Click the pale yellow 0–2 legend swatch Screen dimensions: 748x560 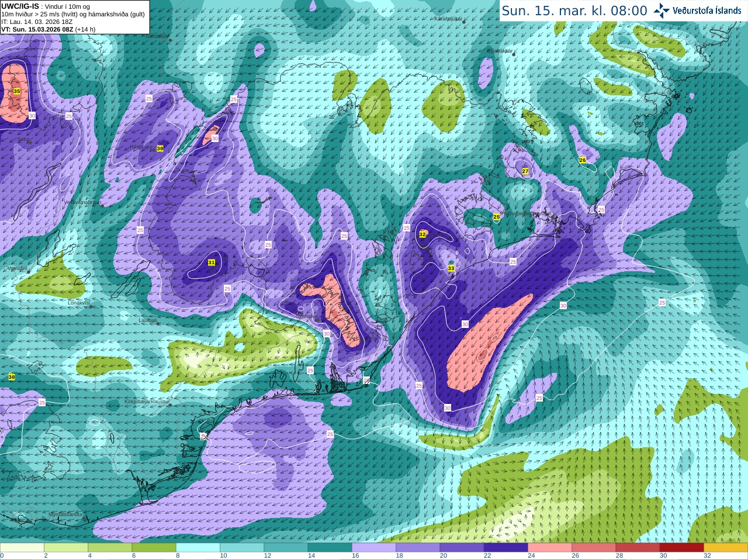click(22, 548)
